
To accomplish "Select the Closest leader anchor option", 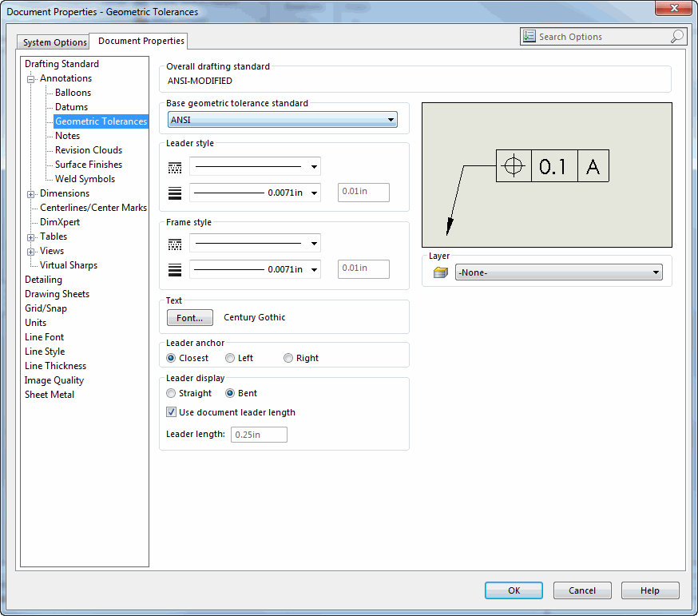I will pos(170,358).
